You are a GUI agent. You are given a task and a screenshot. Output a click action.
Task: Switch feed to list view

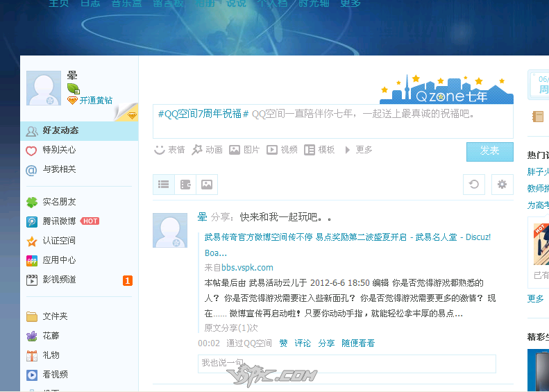coord(164,185)
